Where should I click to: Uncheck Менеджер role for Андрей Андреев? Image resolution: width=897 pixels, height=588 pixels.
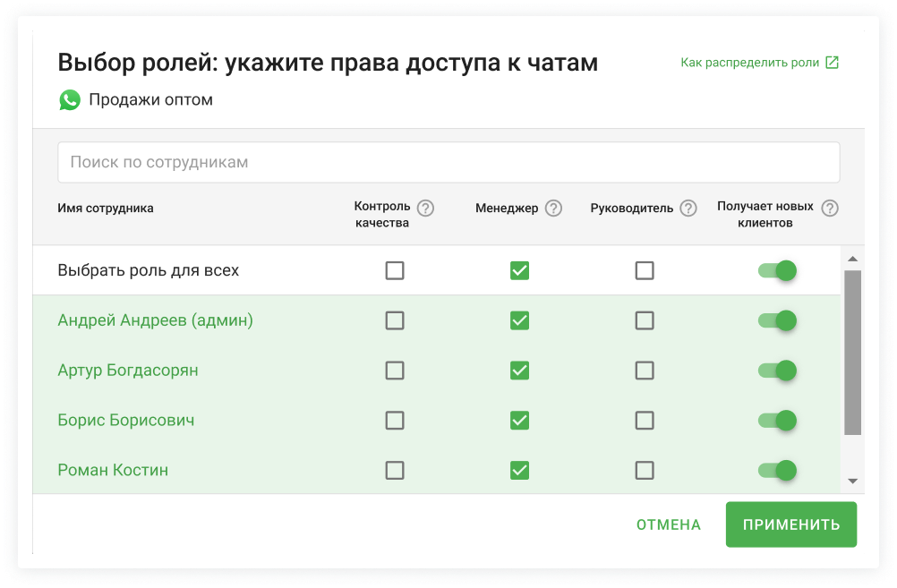tap(519, 320)
